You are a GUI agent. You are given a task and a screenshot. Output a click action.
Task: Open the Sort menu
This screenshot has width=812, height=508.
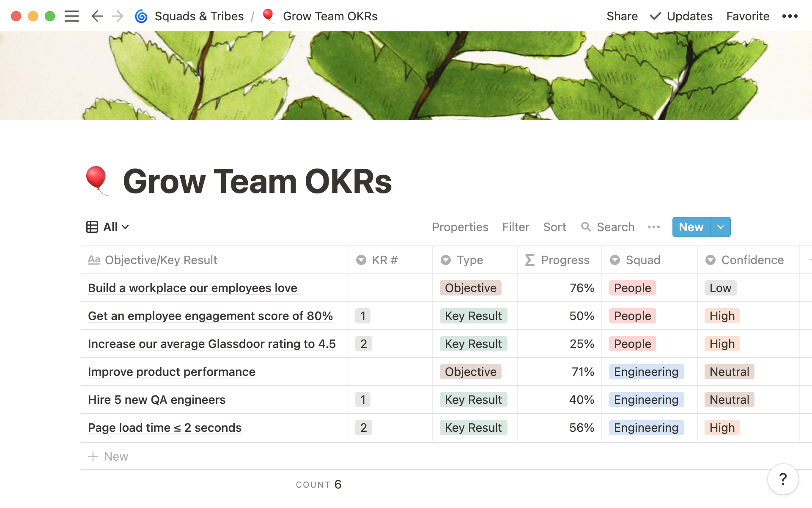(554, 227)
